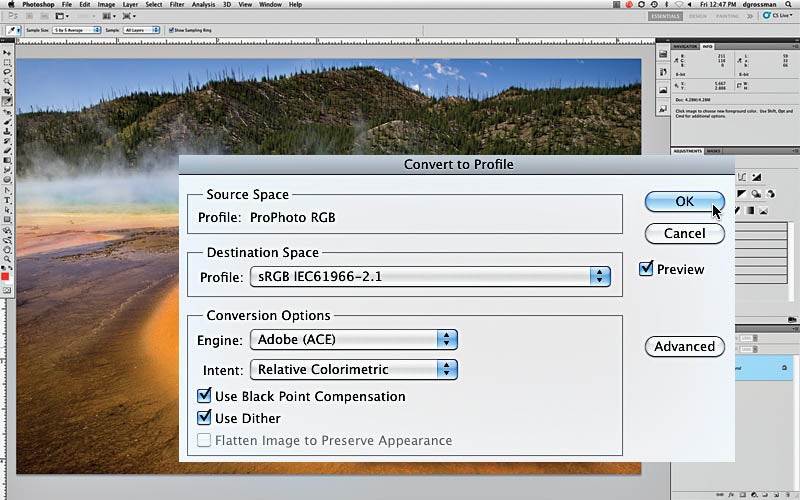The width and height of the screenshot is (800, 500).
Task: Expand the CS Live menu
Action: 779,16
